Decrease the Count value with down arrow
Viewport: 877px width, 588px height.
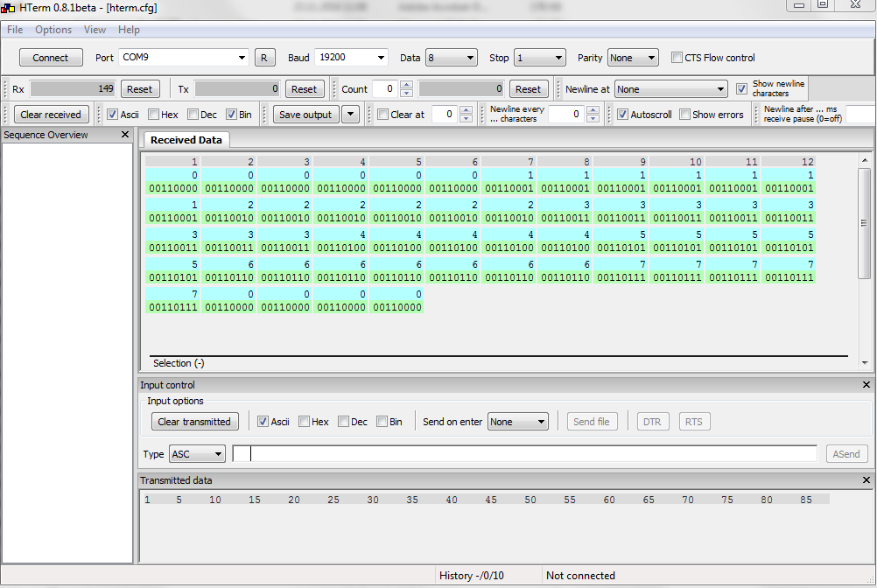407,93
